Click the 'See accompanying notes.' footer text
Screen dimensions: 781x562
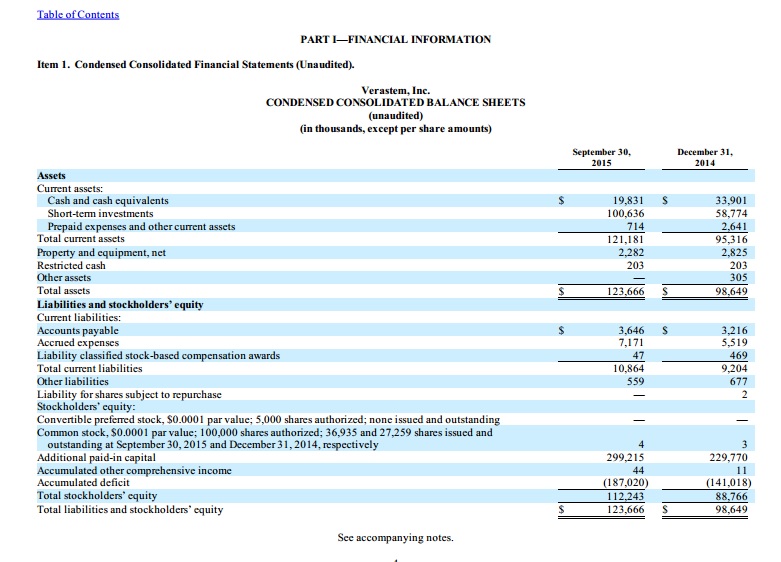coord(395,538)
